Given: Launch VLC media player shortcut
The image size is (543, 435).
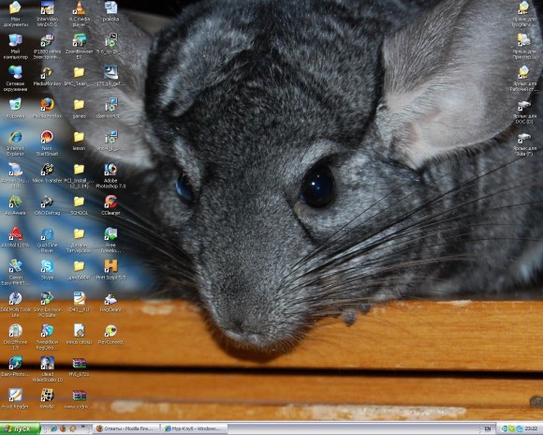Looking at the screenshot, I should click(x=79, y=14).
